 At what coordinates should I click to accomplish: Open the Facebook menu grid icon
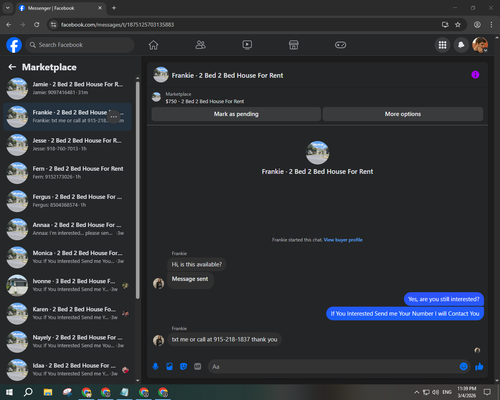tap(442, 45)
